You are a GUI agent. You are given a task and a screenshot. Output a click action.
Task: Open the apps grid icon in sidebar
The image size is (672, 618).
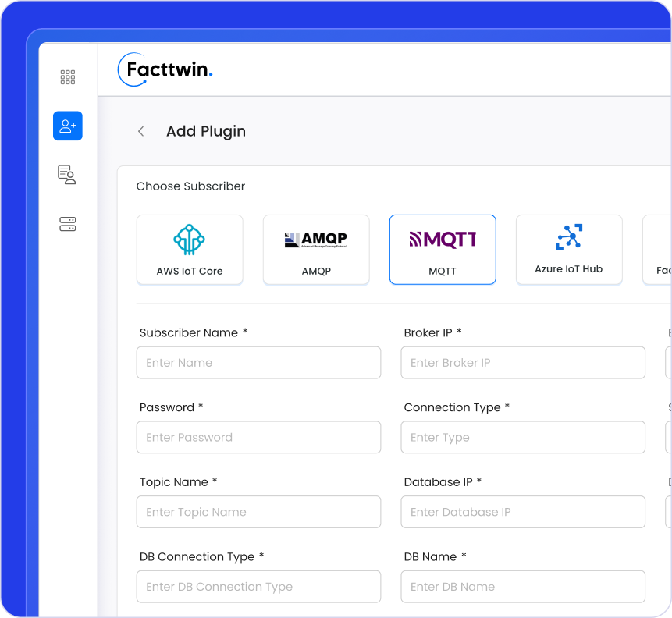[68, 76]
